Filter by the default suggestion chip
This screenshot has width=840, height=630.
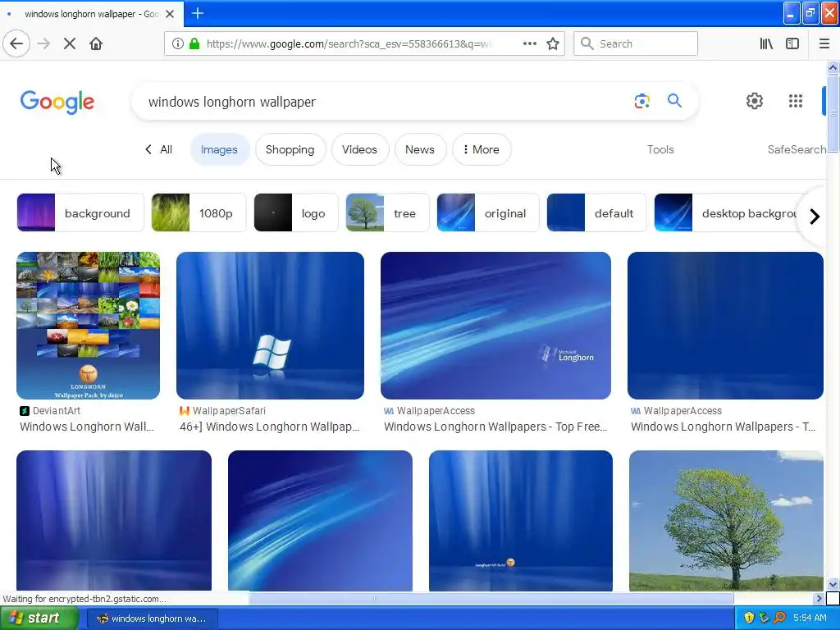pyautogui.click(x=596, y=212)
